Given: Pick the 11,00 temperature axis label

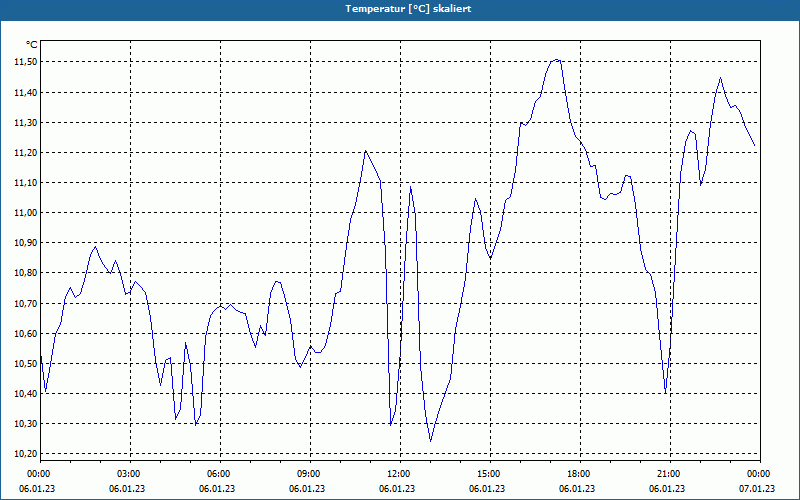Looking at the screenshot, I should coord(26,213).
